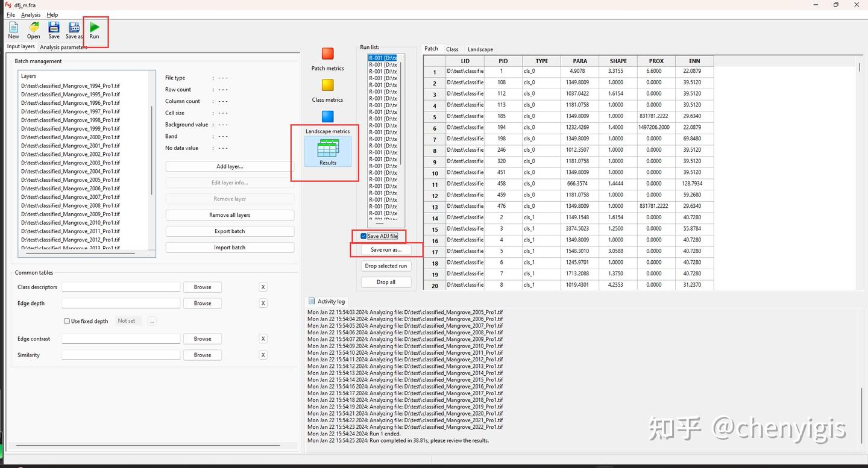Enable the Use fixed depth checkbox
Viewport: 868px width, 468px height.
tap(67, 321)
